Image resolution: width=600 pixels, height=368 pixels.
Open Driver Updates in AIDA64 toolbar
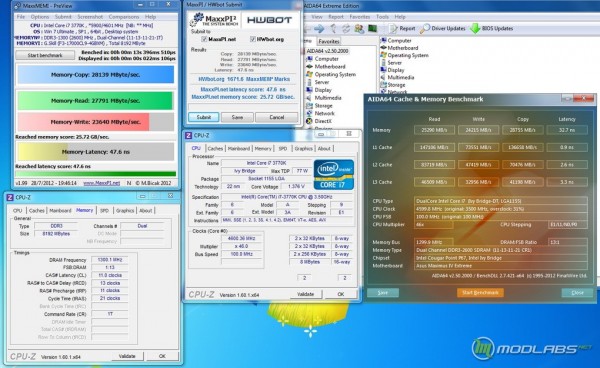click(443, 28)
